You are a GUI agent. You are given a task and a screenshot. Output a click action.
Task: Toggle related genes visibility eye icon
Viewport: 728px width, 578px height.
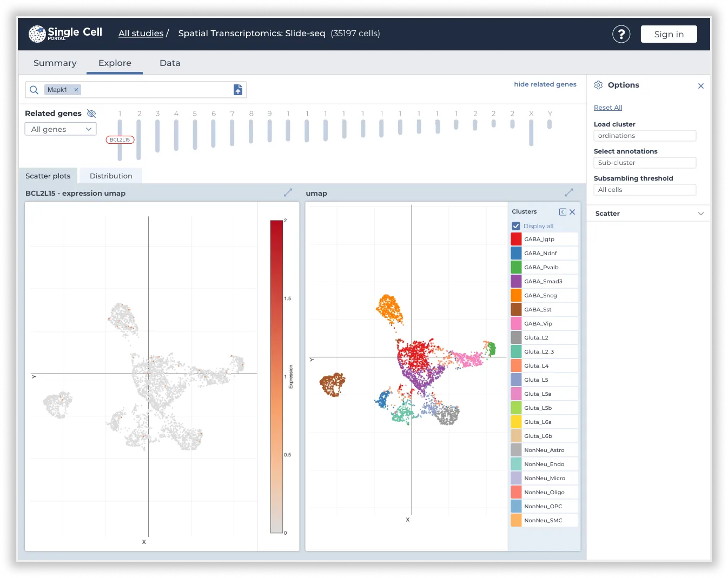(x=91, y=114)
